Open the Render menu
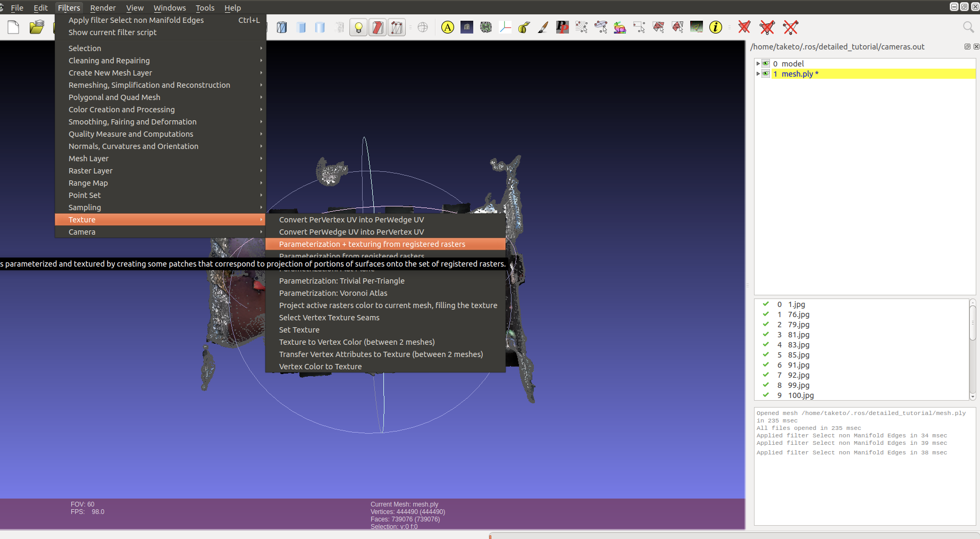The image size is (980, 539). tap(103, 7)
